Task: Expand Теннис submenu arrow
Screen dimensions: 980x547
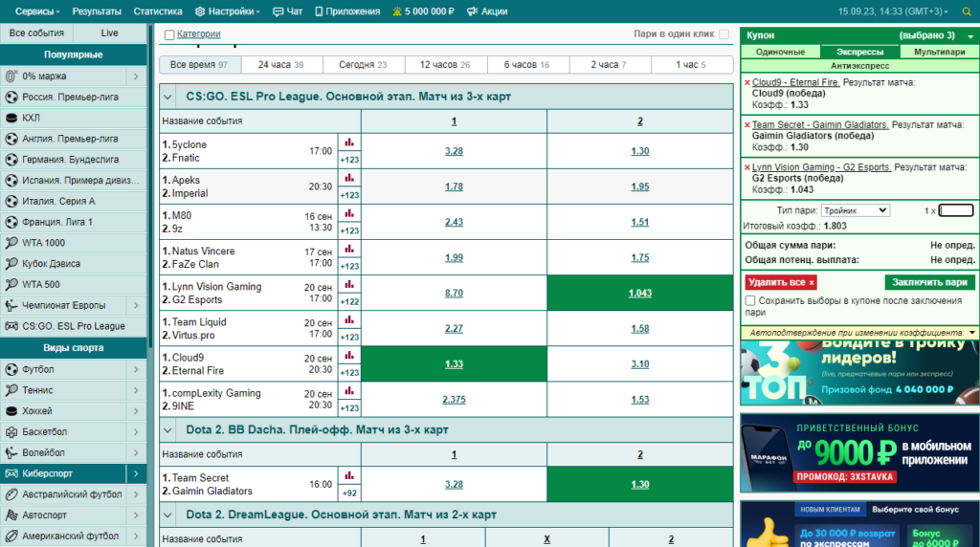Action: pyautogui.click(x=136, y=390)
